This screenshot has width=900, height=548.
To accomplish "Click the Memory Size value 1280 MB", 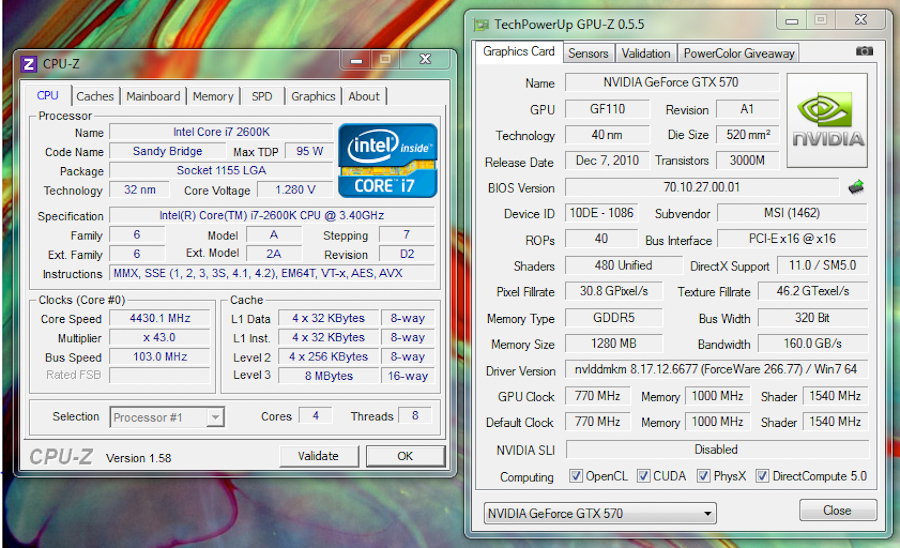I will click(614, 343).
